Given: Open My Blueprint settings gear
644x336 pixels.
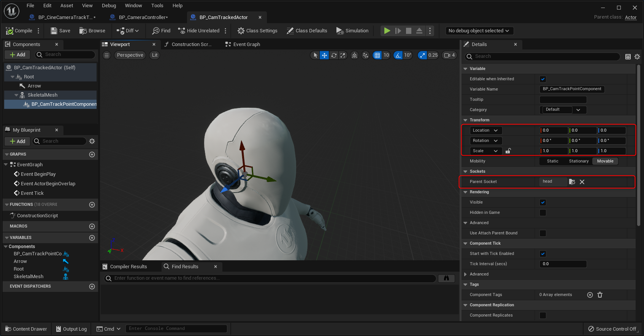Looking at the screenshot, I should point(92,141).
